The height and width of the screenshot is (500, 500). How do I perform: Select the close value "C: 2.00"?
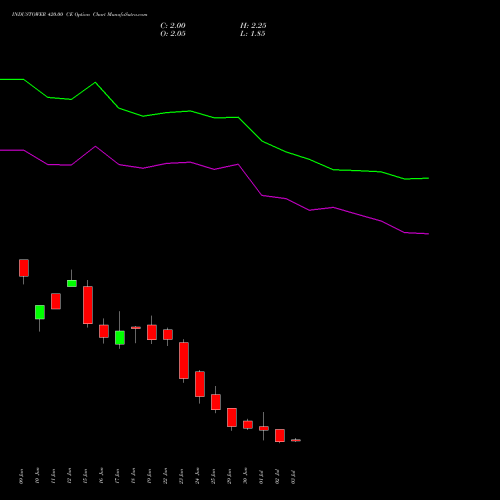pyautogui.click(x=173, y=25)
